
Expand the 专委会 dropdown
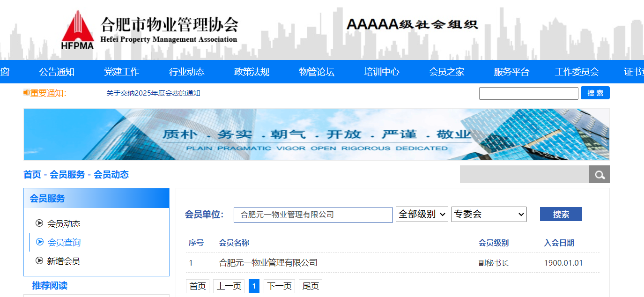point(489,214)
